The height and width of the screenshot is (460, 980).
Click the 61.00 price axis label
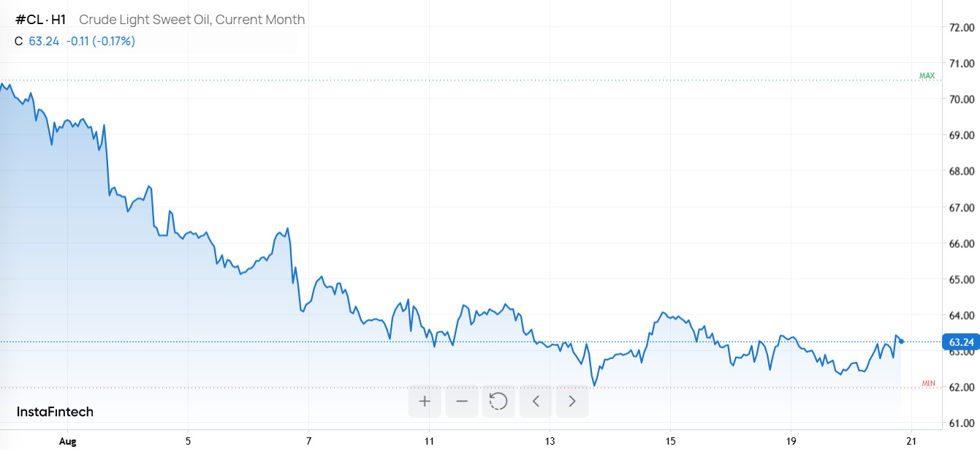(x=961, y=423)
